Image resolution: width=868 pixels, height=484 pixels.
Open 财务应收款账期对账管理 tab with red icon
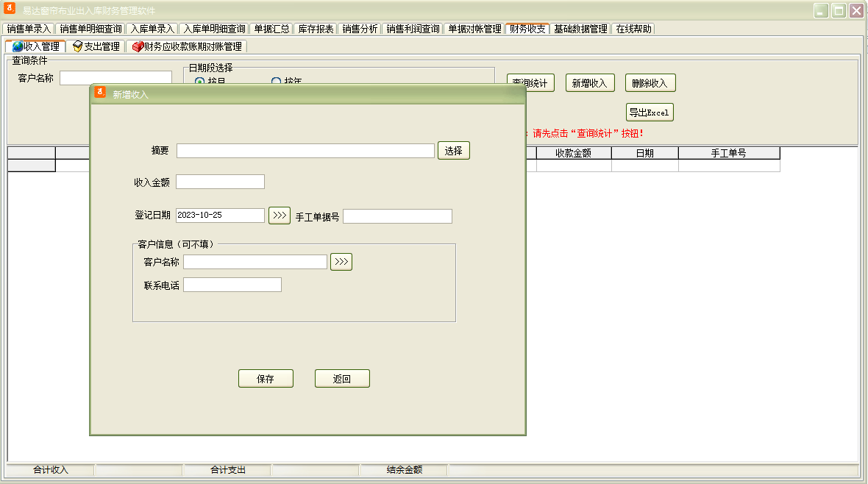point(187,46)
